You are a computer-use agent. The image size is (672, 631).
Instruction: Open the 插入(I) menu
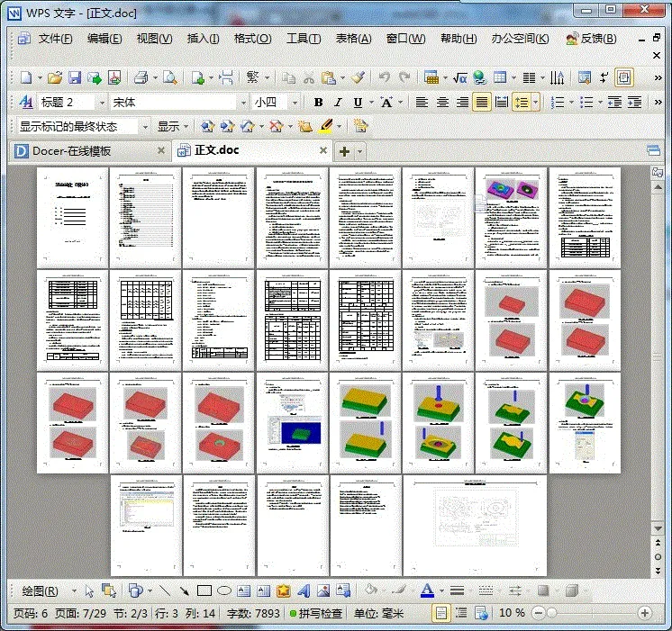[x=204, y=39]
